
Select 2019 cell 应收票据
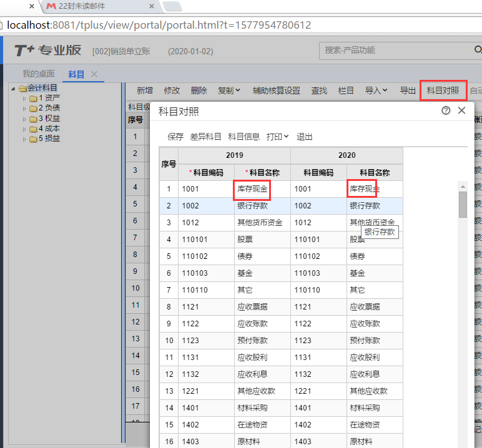[x=262, y=306]
